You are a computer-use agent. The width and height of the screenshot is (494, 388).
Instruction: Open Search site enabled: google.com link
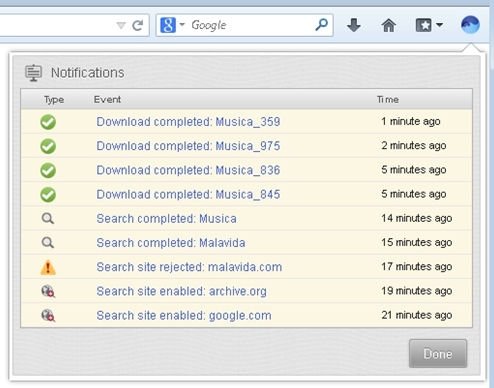click(x=184, y=315)
